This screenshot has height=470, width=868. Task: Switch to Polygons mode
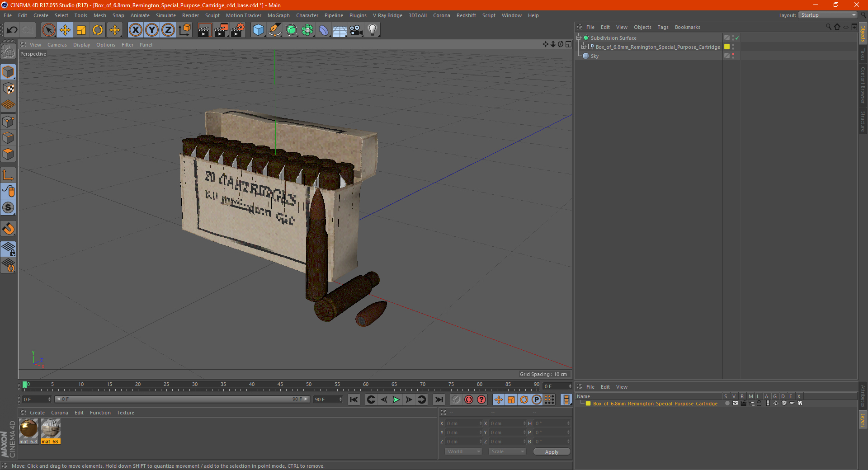(8, 154)
